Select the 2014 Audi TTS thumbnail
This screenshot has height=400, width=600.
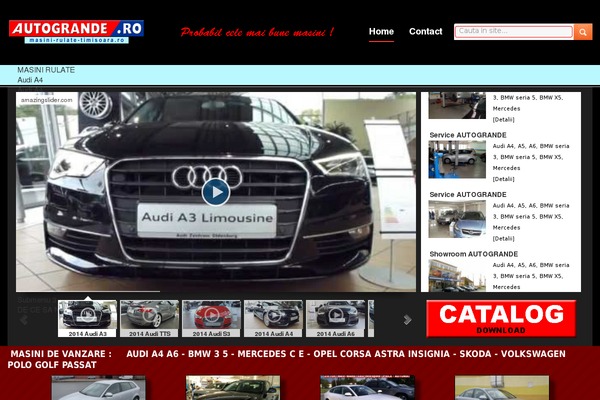pos(150,318)
